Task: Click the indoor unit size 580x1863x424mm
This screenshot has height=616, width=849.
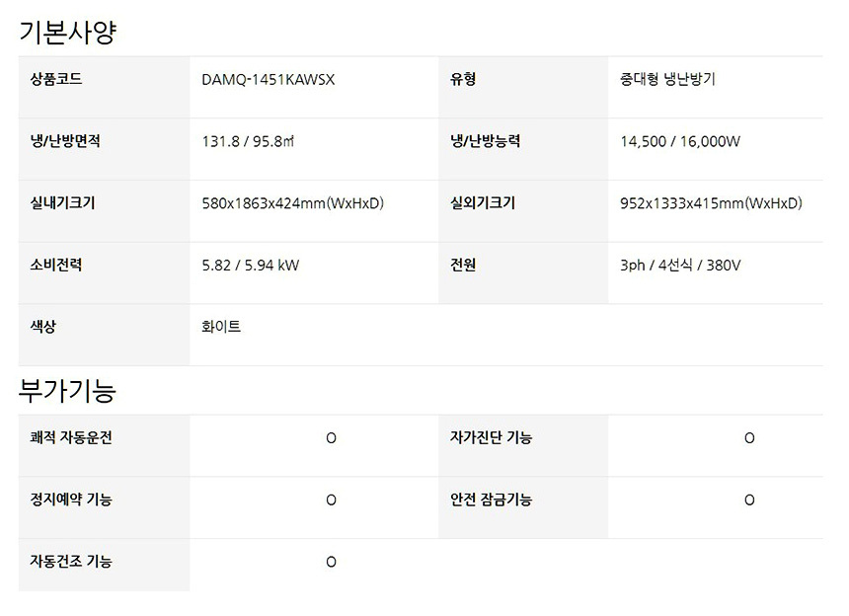Action: tap(292, 204)
